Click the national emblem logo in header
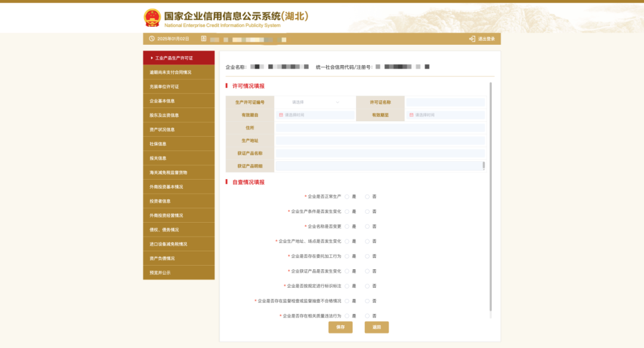Image resolution: width=644 pixels, height=348 pixels. [x=152, y=18]
